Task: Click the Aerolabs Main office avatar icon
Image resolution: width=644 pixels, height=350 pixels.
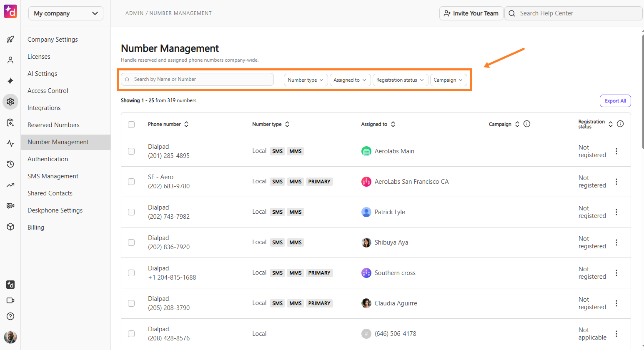Action: [x=366, y=151]
